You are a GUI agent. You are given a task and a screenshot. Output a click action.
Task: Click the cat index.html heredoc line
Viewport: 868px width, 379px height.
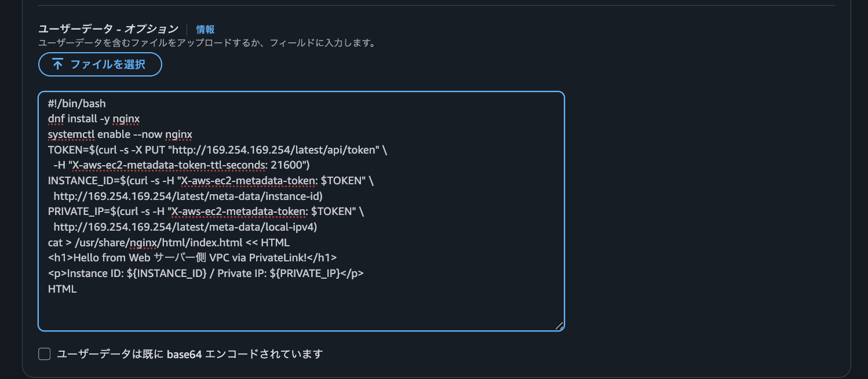(x=169, y=242)
